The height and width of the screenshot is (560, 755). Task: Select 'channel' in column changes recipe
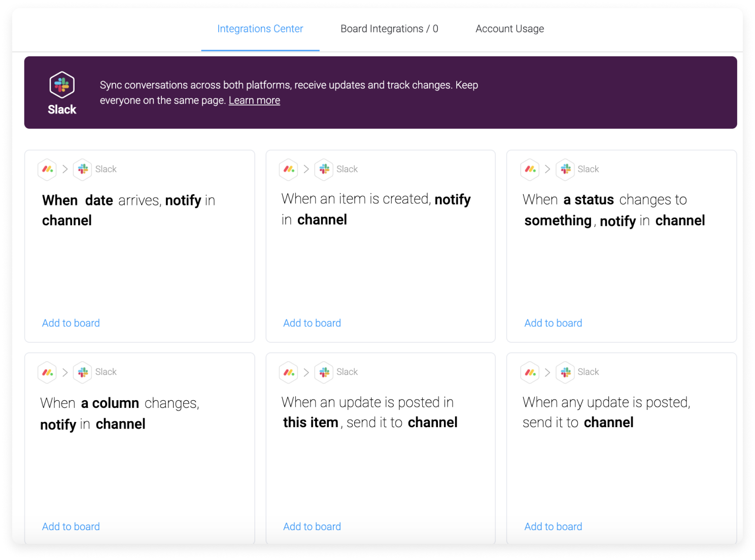(x=121, y=424)
